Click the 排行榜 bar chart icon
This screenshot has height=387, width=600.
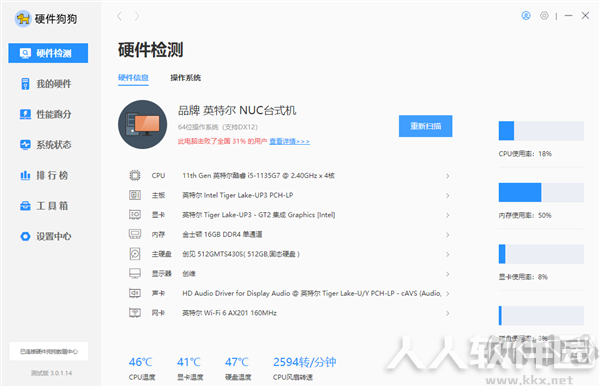point(25,175)
